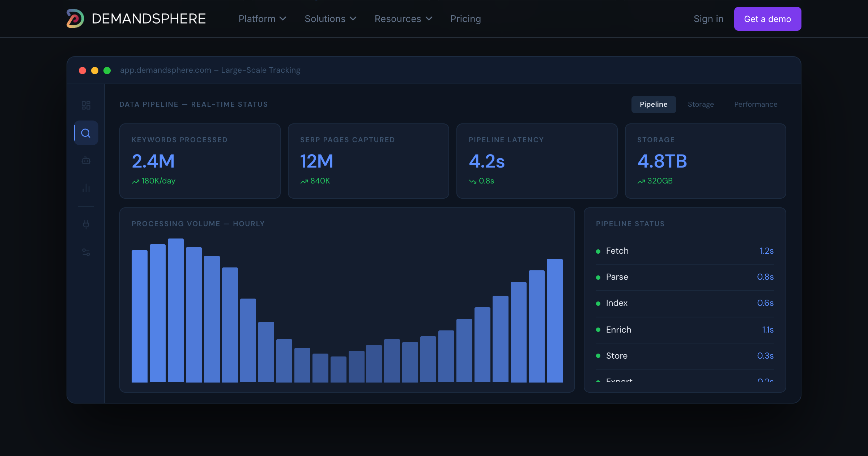The height and width of the screenshot is (456, 868).
Task: Click the trend-up arrow next to 180K/day
Action: coord(136,181)
